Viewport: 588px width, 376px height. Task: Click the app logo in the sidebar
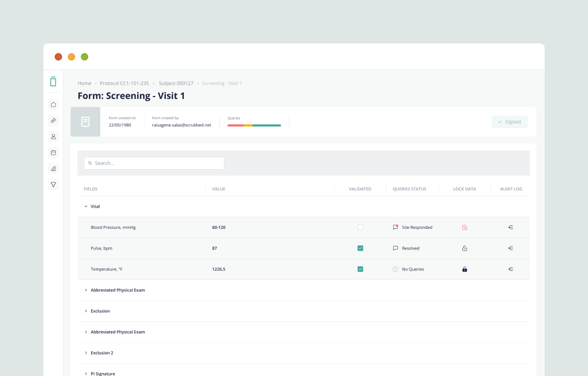[53, 82]
